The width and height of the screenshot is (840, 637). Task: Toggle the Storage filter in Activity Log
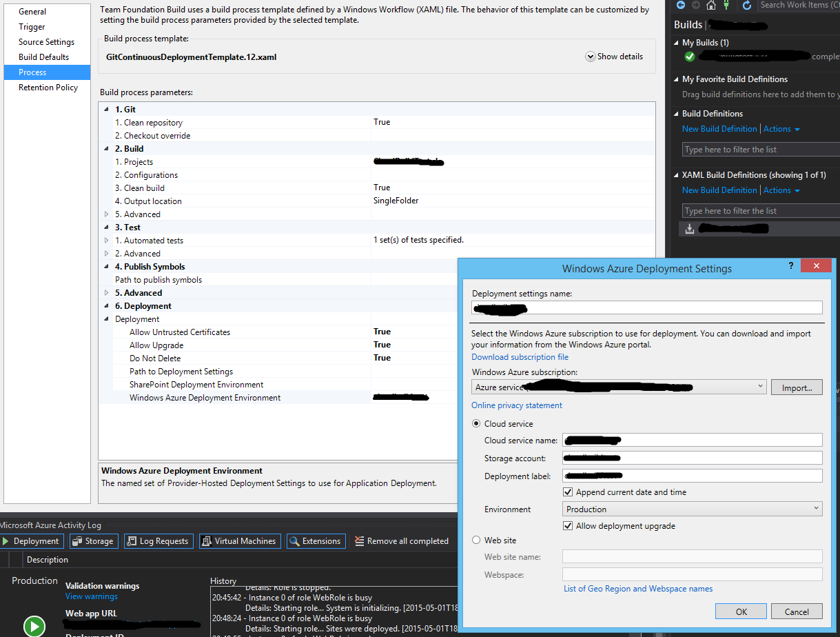[93, 541]
